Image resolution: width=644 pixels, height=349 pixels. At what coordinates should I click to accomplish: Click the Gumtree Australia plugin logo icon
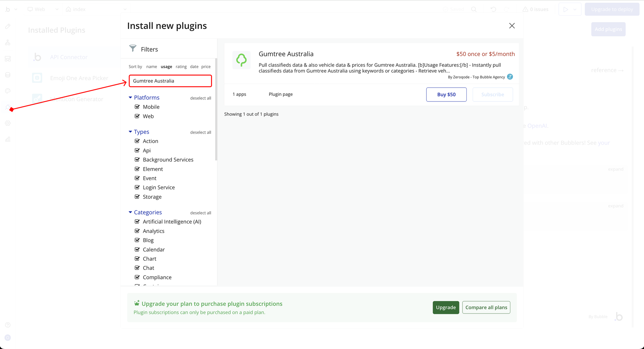(241, 60)
